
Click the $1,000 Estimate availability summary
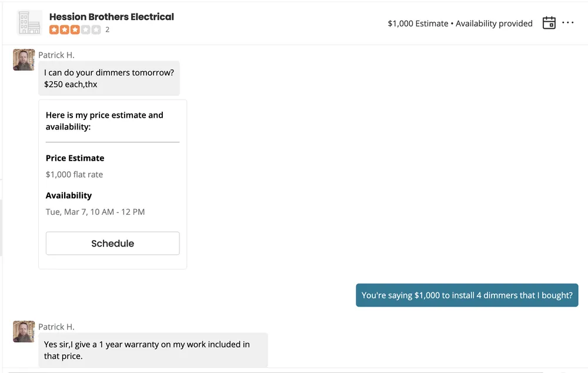[460, 24]
